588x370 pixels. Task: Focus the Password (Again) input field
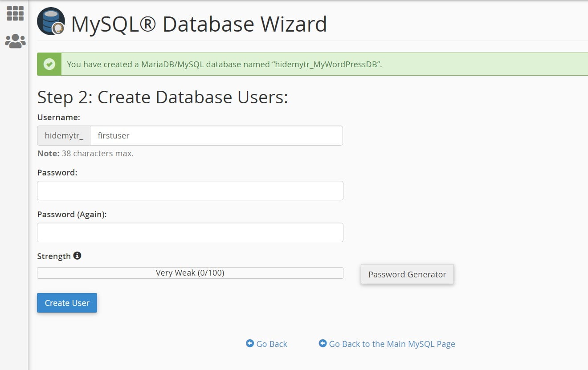(190, 232)
